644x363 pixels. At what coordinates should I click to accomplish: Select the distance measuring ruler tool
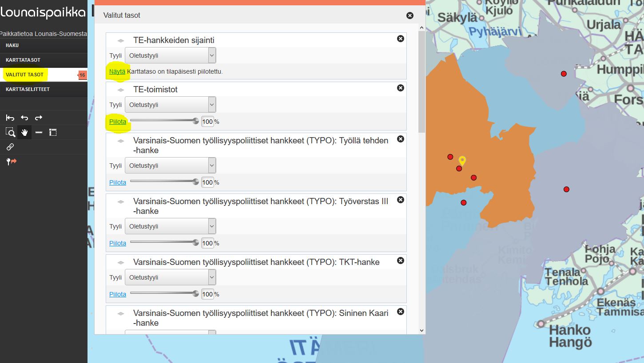[x=39, y=132]
